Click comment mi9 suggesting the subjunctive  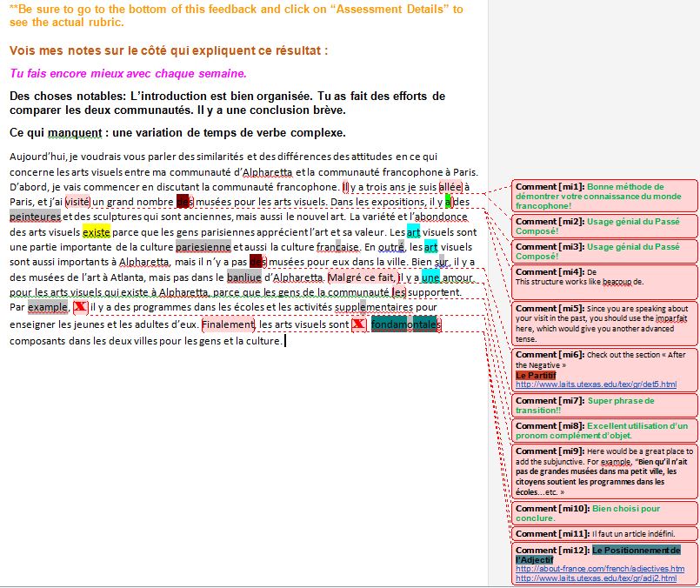pos(605,471)
